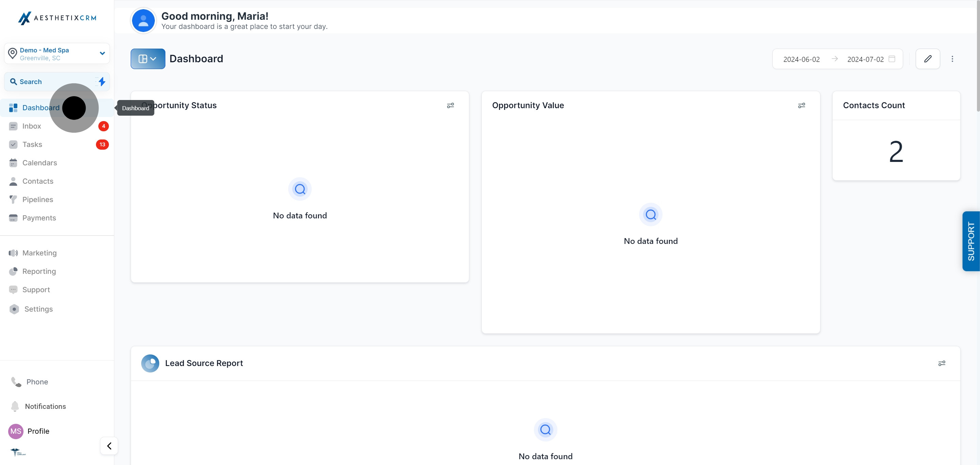
Task: Open the Settings page
Action: (x=38, y=309)
